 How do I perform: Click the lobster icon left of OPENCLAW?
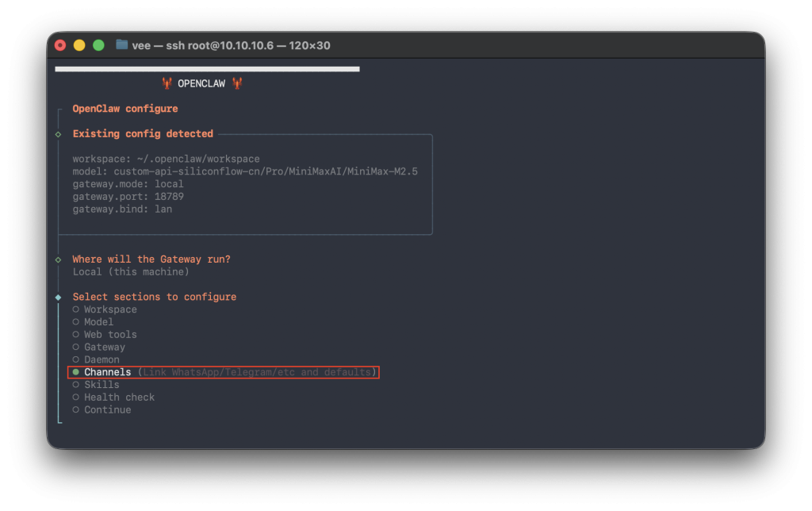click(167, 83)
